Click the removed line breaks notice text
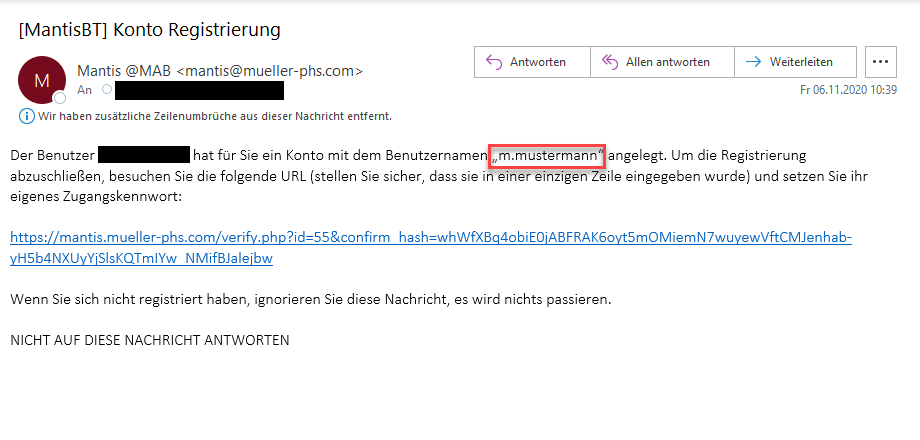920x440 pixels. coord(214,116)
